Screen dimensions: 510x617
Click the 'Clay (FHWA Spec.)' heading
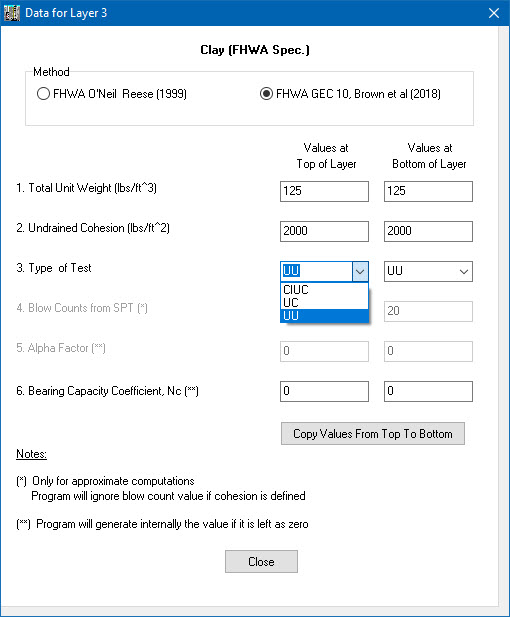(255, 50)
